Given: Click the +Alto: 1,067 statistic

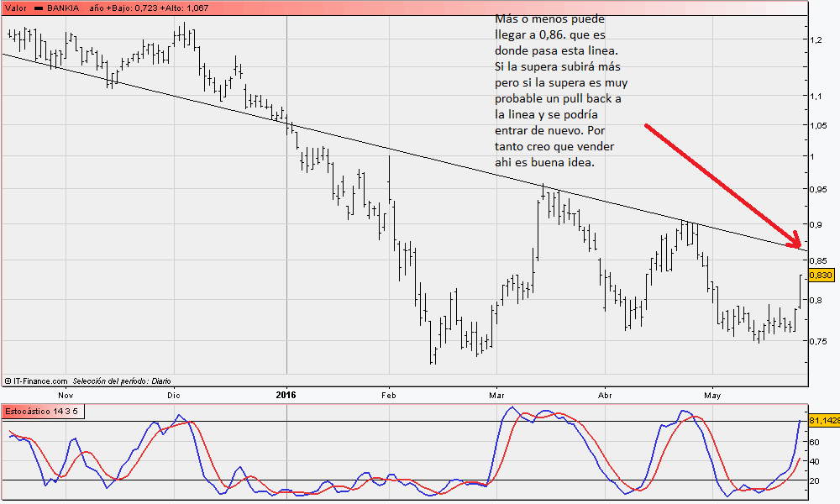Looking at the screenshot, I should [185, 8].
